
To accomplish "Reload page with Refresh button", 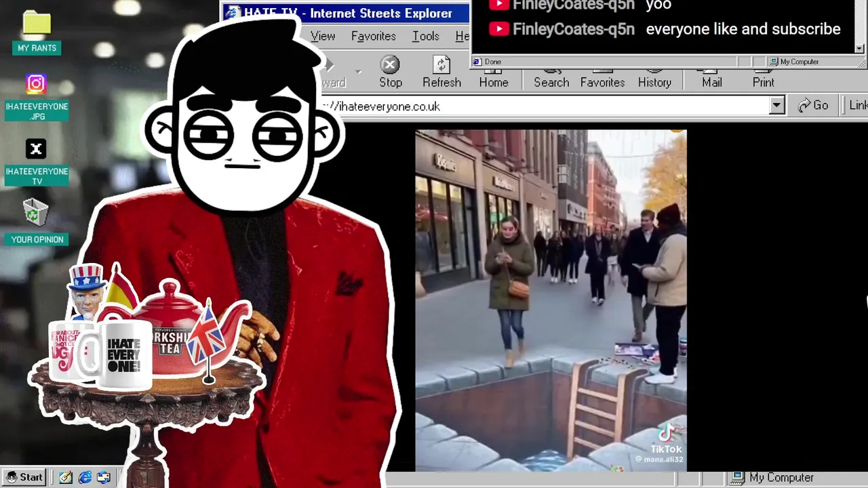I will [441, 73].
